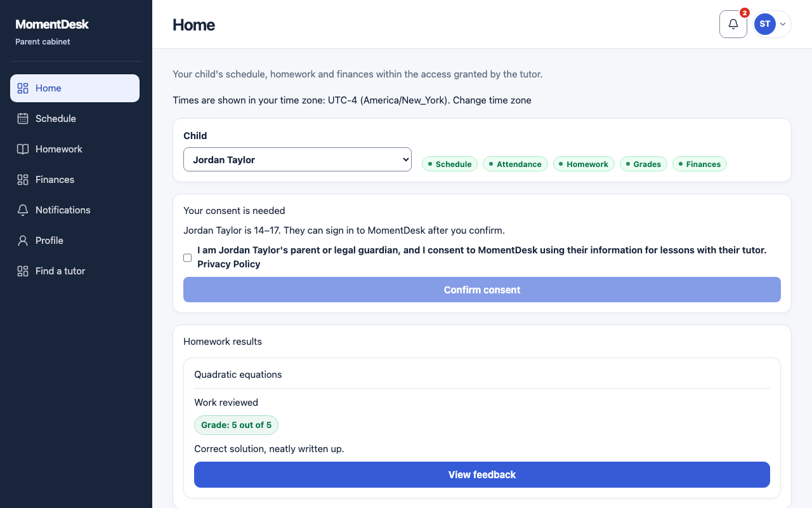Open the Privacy Policy link
Viewport: 812px width, 508px height.
point(229,264)
